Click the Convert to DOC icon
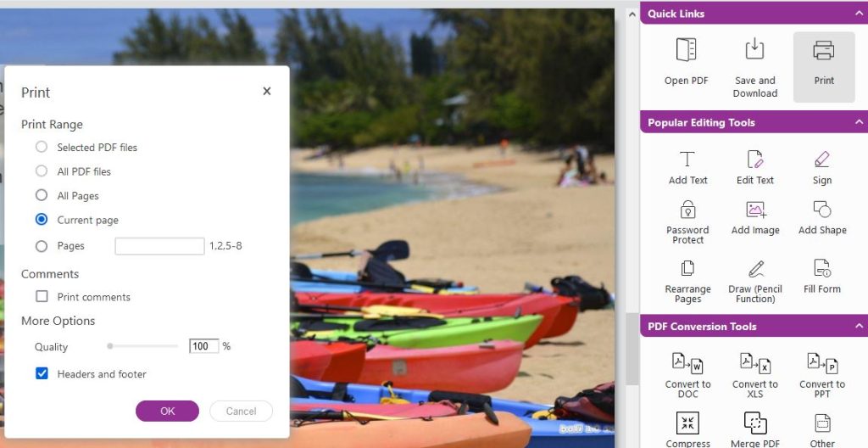This screenshot has width=868, height=448. 687,364
